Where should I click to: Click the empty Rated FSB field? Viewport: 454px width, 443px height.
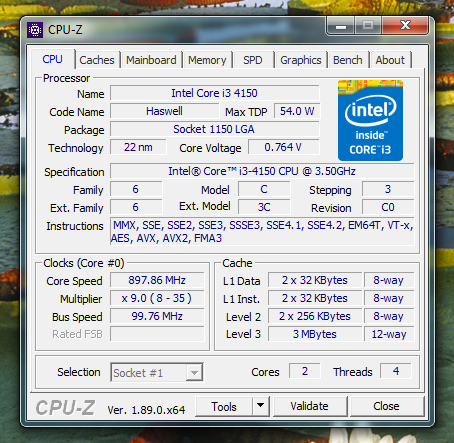click(157, 334)
